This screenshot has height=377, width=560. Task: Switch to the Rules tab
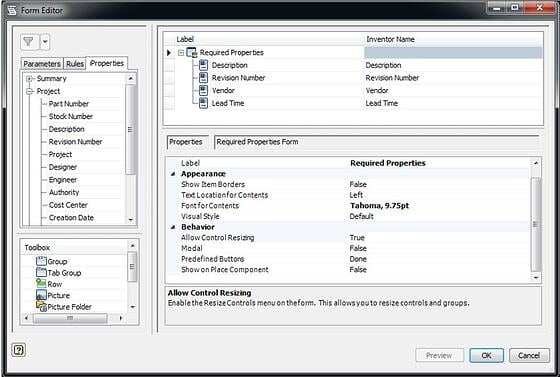tap(75, 64)
